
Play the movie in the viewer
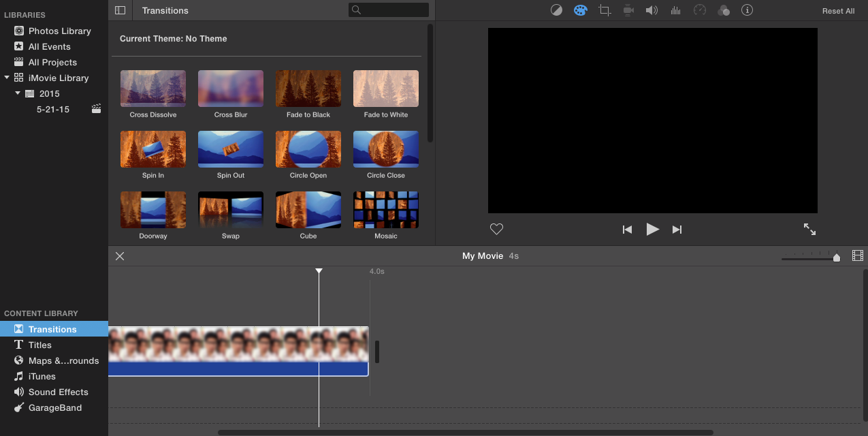tap(652, 230)
